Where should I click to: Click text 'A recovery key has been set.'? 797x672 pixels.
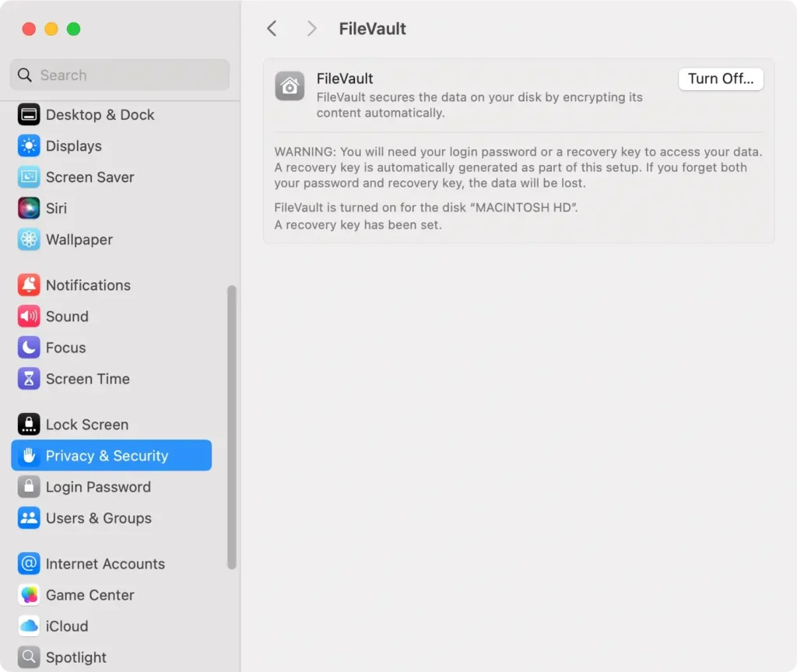[x=358, y=225]
